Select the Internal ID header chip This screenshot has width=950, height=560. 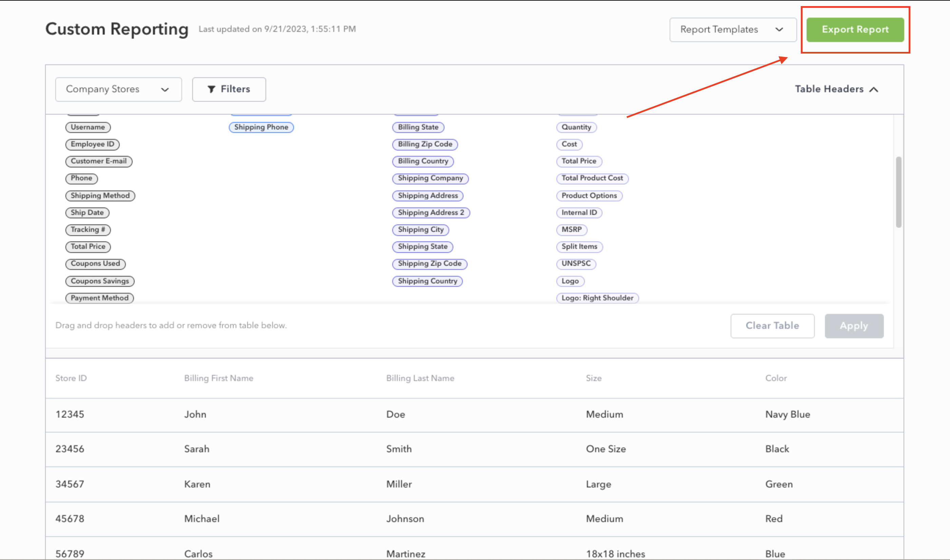tap(579, 213)
